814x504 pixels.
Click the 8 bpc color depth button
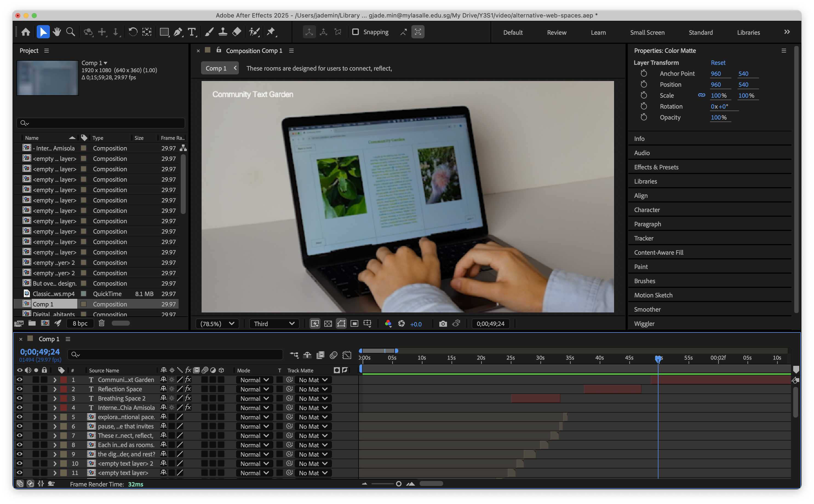click(x=80, y=323)
